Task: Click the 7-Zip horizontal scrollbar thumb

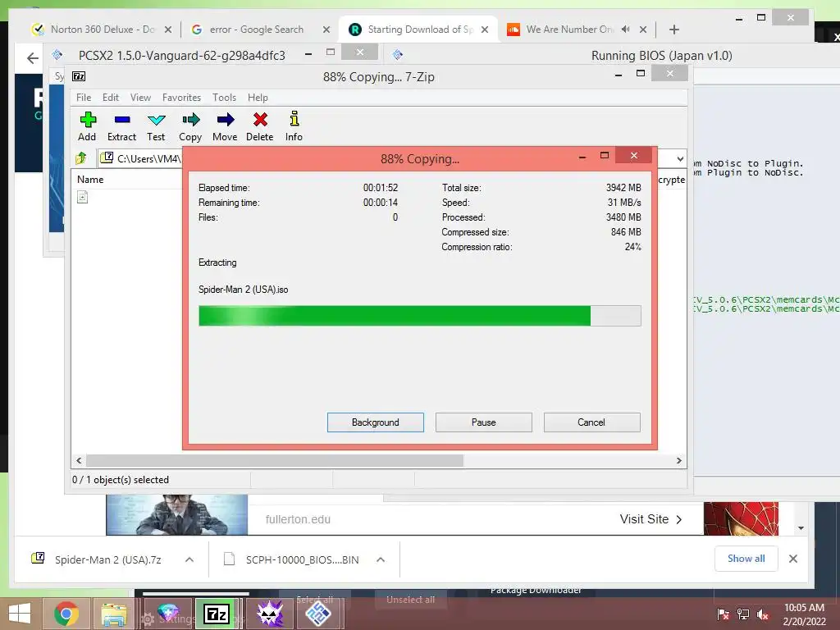Action: tap(275, 461)
